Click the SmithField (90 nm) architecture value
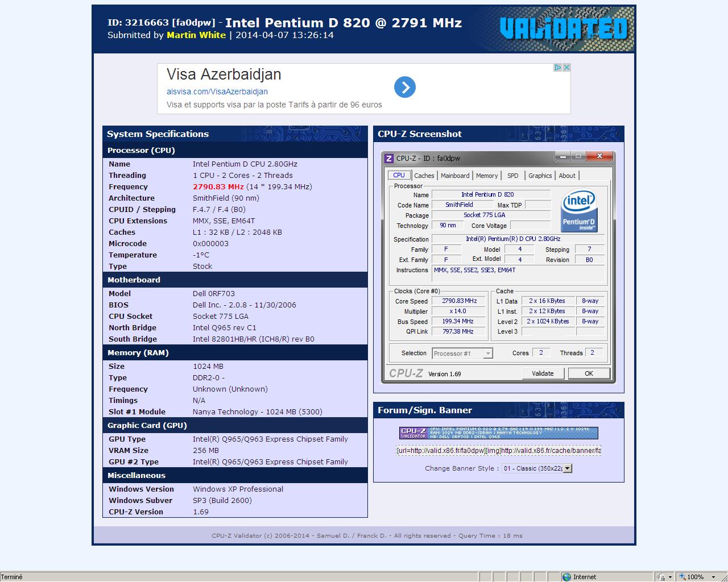This screenshot has width=728, height=582. 226,198
